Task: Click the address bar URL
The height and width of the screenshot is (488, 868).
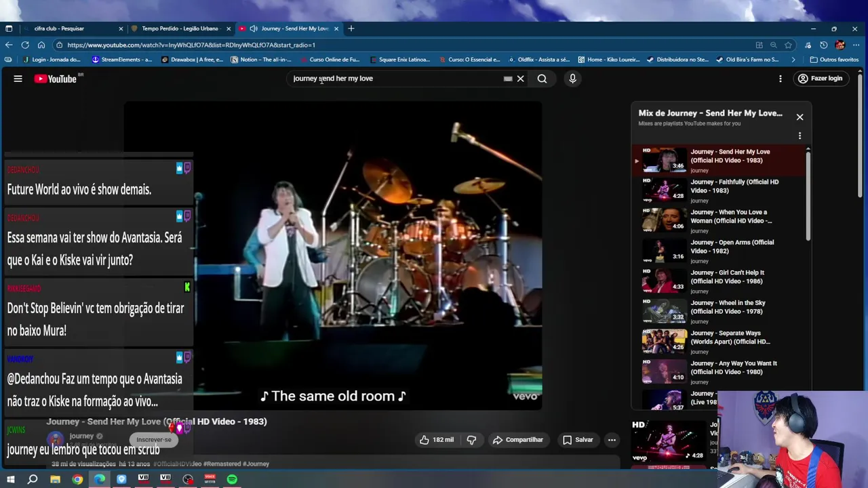Action: [191, 45]
